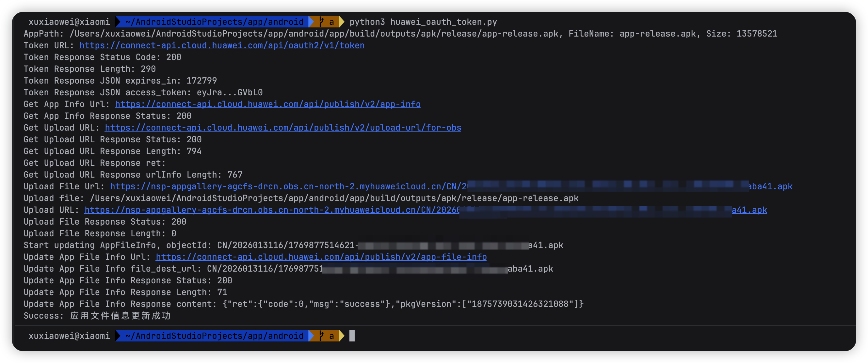Click the xuxiaowei@xiaomi label in top prompt
Image resolution: width=868 pixels, height=363 pixels.
click(x=69, y=22)
